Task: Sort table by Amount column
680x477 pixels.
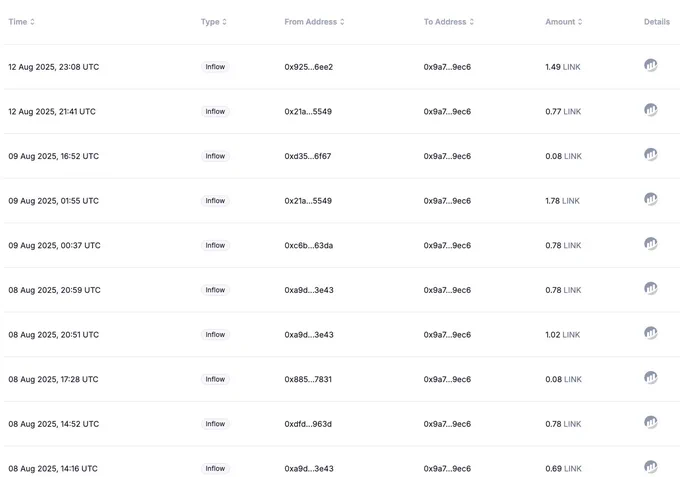Action: pos(564,22)
